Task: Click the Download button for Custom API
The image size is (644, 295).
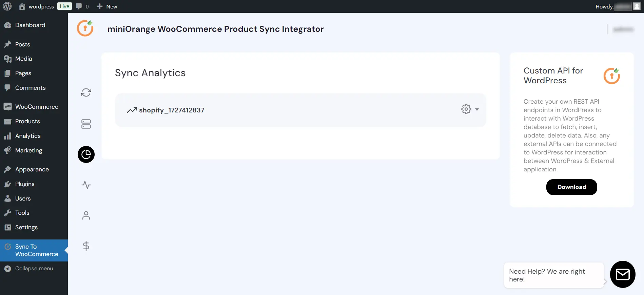Action: (571, 187)
